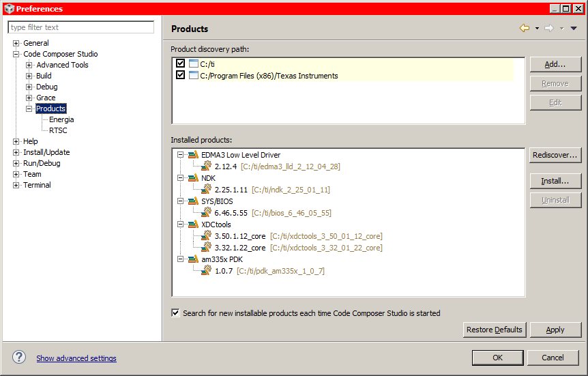The image size is (588, 376).
Task: Click the Install... button
Action: (x=555, y=181)
